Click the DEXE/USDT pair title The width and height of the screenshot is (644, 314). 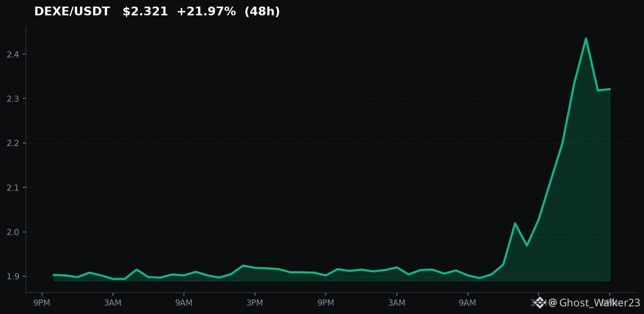[x=72, y=12]
